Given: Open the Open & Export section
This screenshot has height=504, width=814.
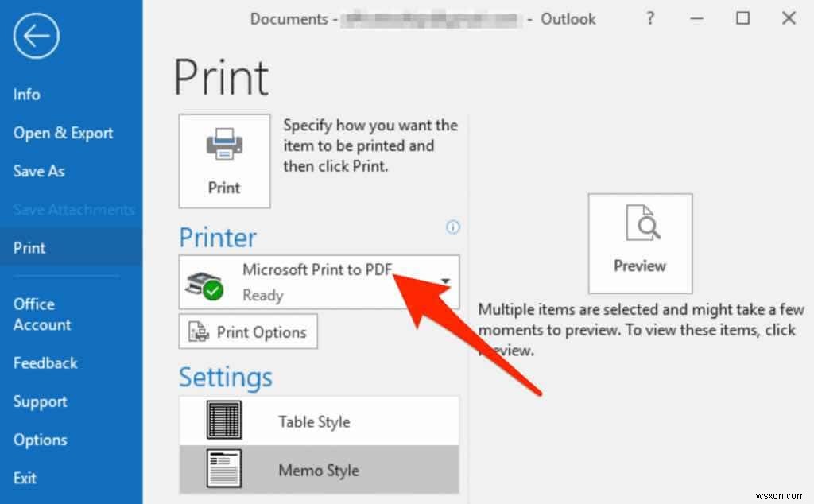Looking at the screenshot, I should [63, 133].
